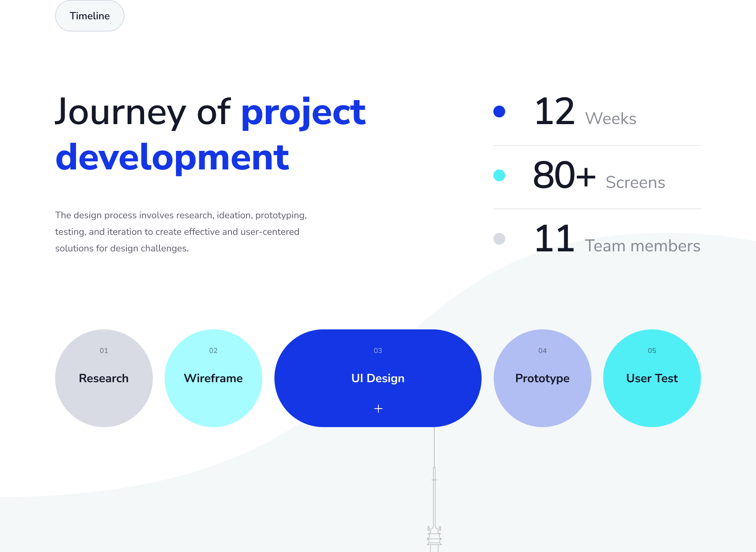Click the Timeline pill tag
756x552 pixels.
click(89, 16)
